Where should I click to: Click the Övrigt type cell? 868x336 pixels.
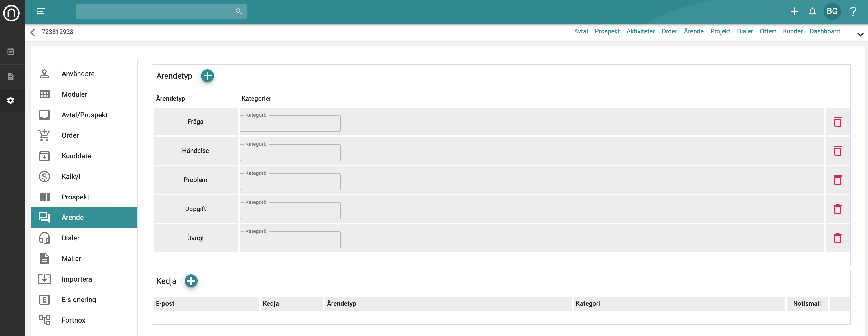click(196, 238)
